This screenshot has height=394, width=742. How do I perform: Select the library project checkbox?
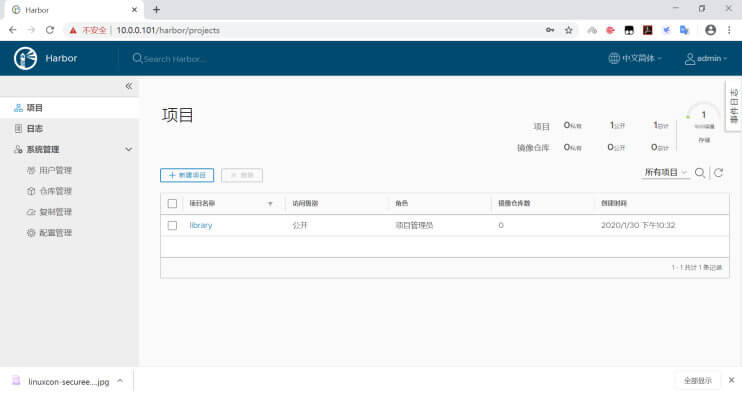click(172, 226)
